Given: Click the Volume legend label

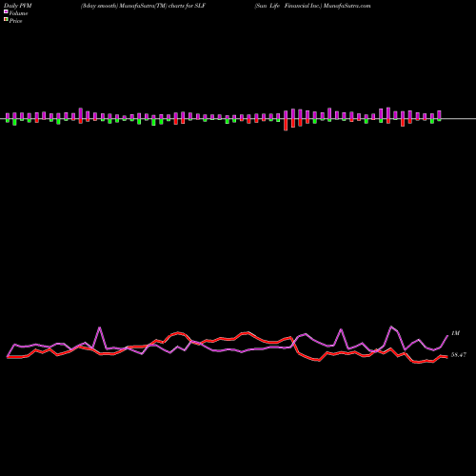Looking at the screenshot, I should click(x=18, y=13).
